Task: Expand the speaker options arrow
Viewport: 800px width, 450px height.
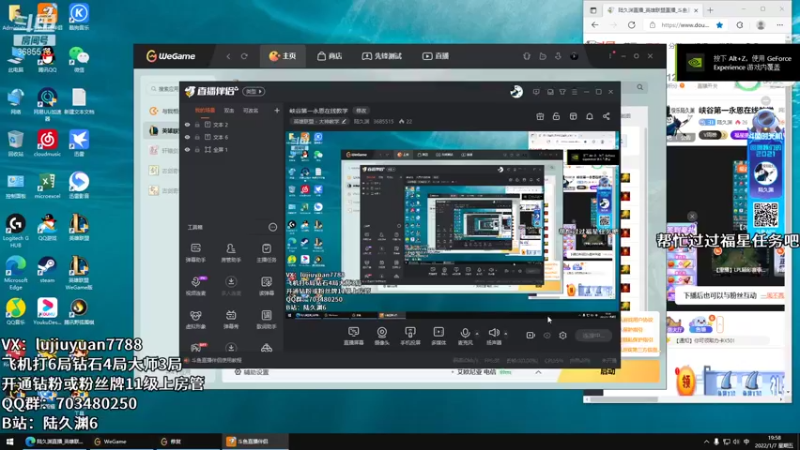Action: pos(506,334)
